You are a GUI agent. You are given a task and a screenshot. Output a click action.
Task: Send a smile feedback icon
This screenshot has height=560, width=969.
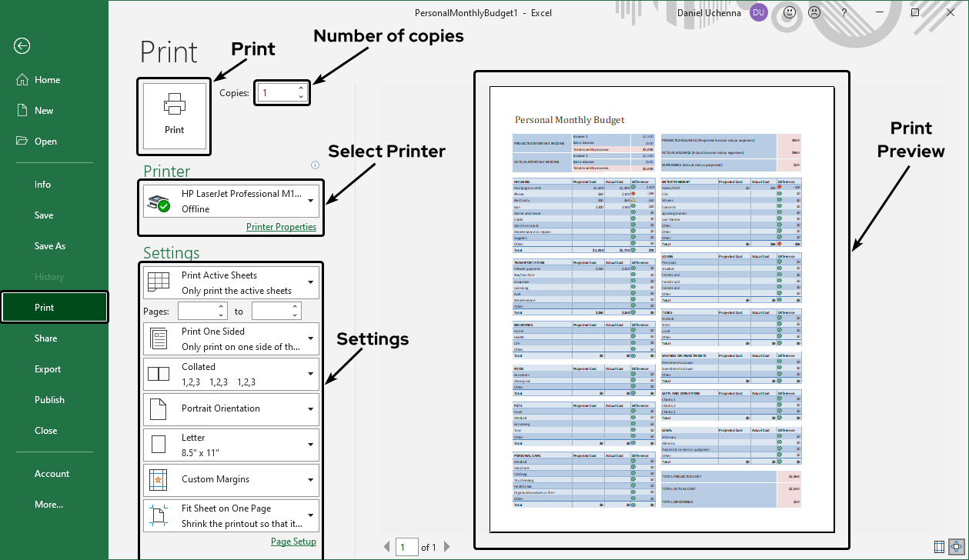click(x=790, y=12)
